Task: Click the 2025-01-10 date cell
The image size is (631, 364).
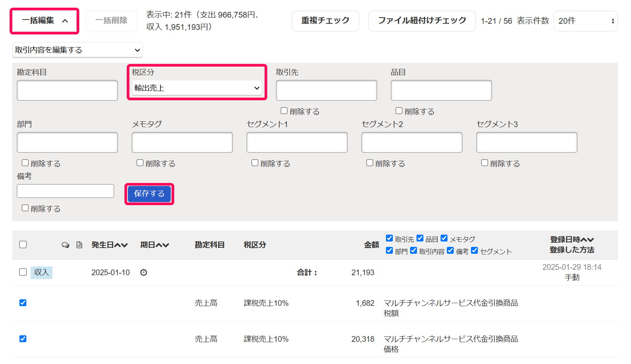Action: click(111, 273)
